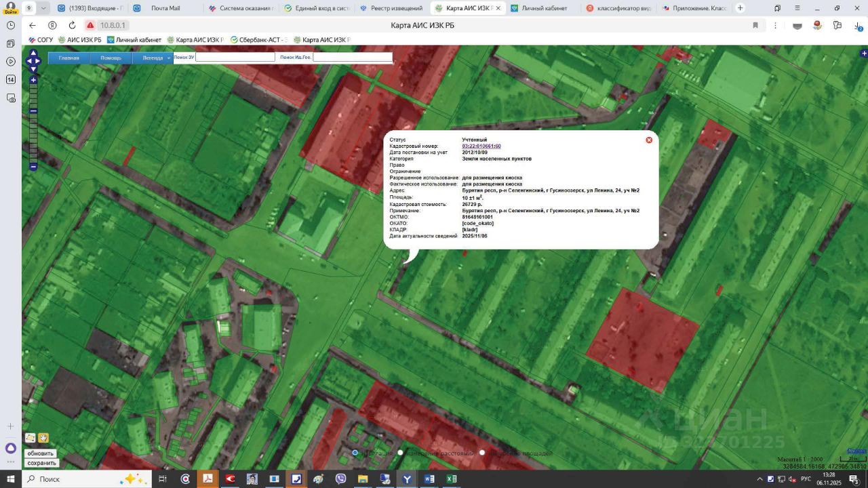This screenshot has height=488, width=868.
Task: Open Excel from the taskbar
Action: (x=451, y=479)
